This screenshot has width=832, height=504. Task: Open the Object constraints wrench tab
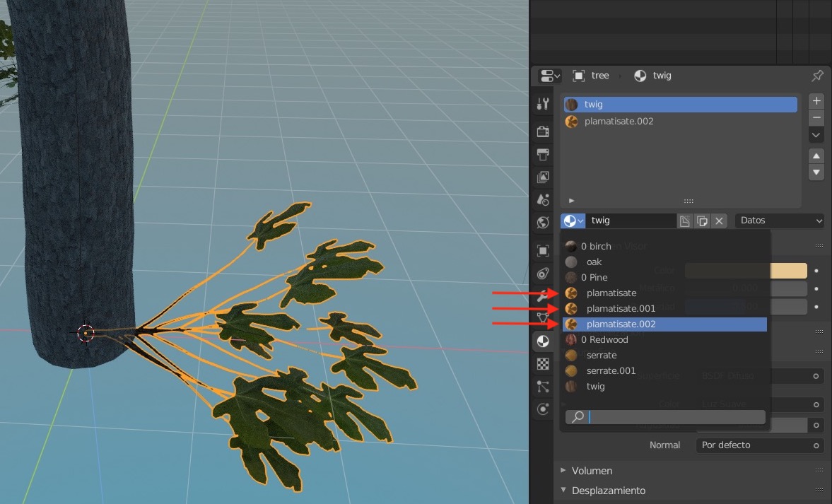[x=543, y=296]
